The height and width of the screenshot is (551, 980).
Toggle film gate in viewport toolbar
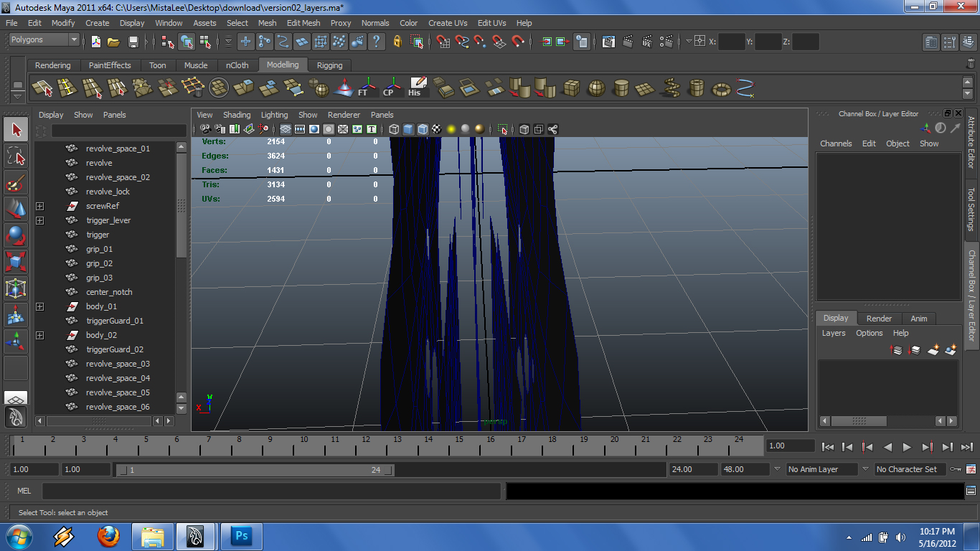pos(300,129)
